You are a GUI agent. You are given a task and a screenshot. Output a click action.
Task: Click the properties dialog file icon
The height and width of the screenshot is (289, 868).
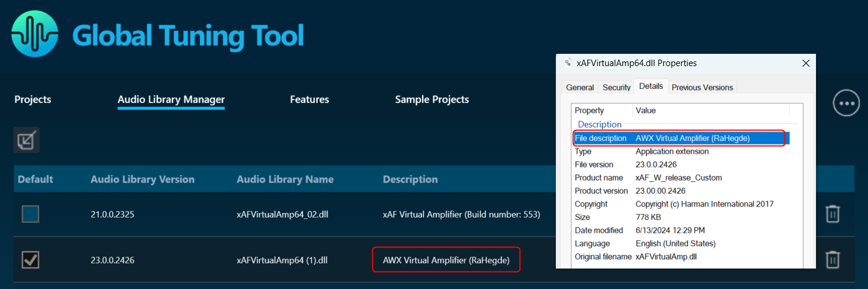(568, 63)
